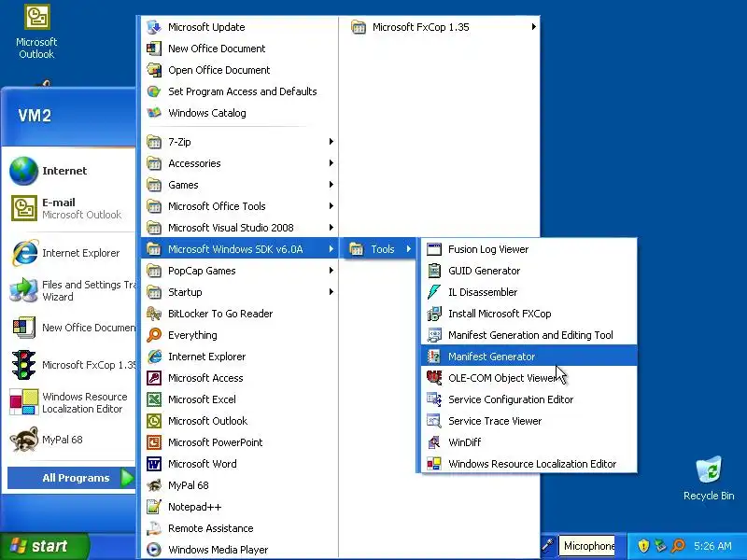The image size is (747, 560).
Task: Select Open Office Document entry
Action: click(x=239, y=70)
